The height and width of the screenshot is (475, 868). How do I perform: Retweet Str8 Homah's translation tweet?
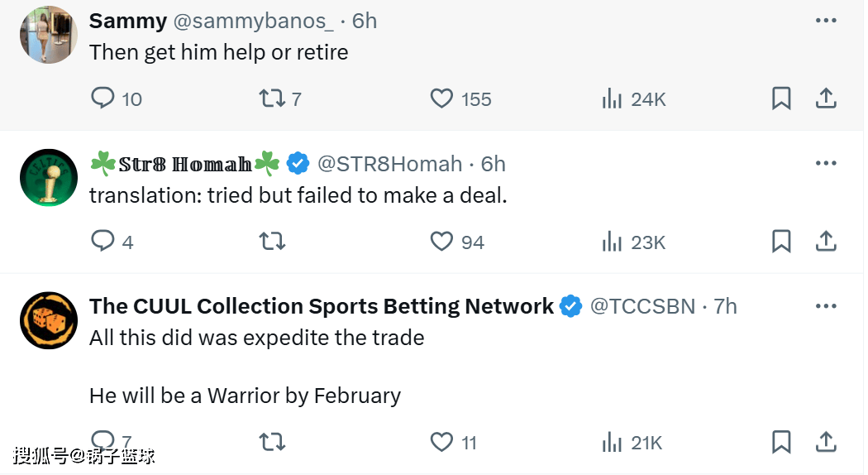[x=271, y=242]
